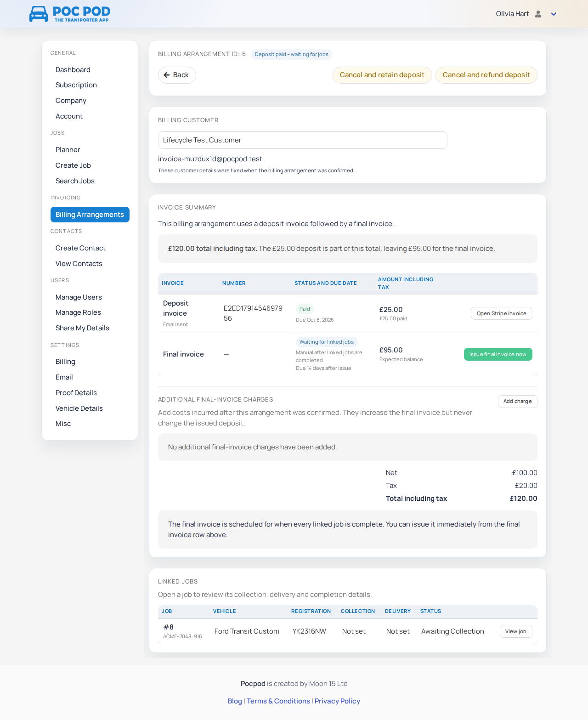Open the Privacy Policy link

pyautogui.click(x=337, y=701)
